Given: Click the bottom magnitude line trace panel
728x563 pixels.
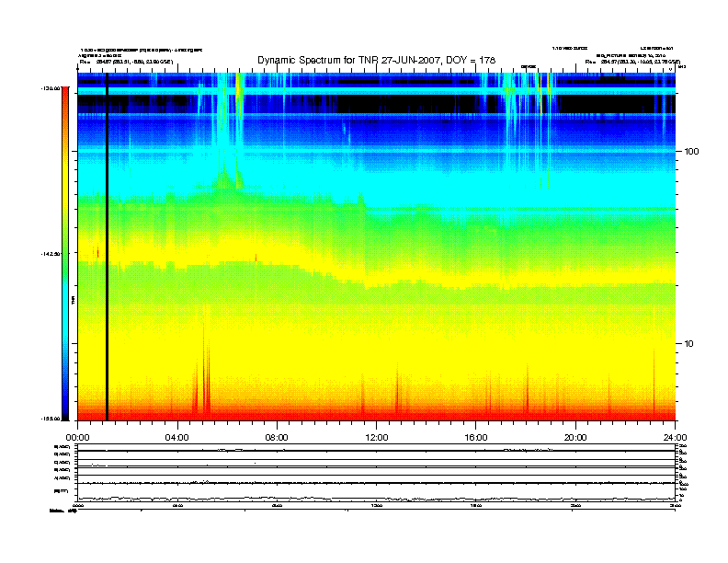Looking at the screenshot, I should coord(376,493).
